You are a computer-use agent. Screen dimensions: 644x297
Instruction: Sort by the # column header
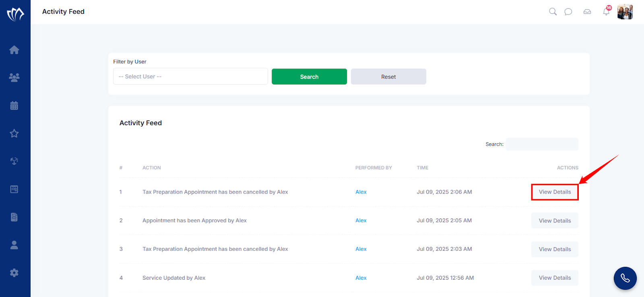click(121, 168)
